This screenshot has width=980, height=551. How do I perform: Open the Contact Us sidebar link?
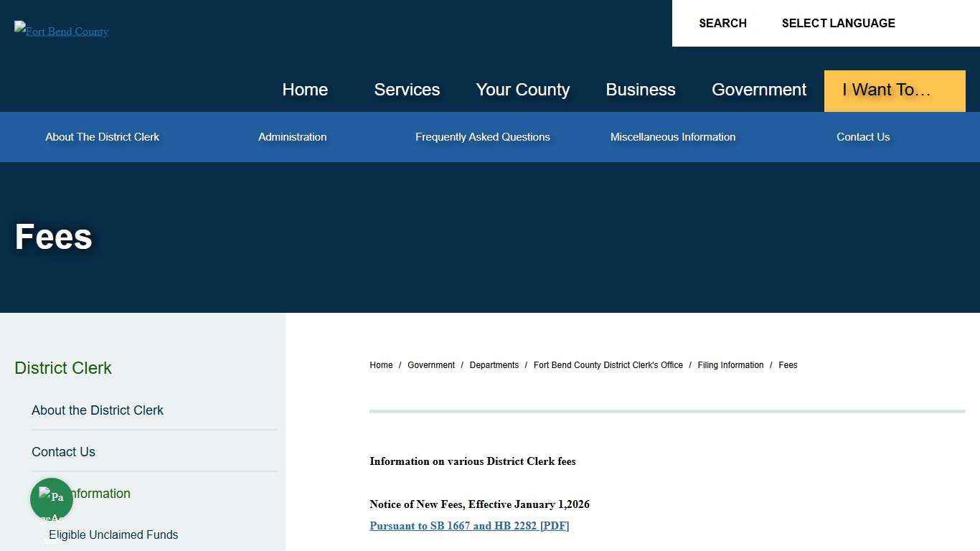(x=63, y=451)
